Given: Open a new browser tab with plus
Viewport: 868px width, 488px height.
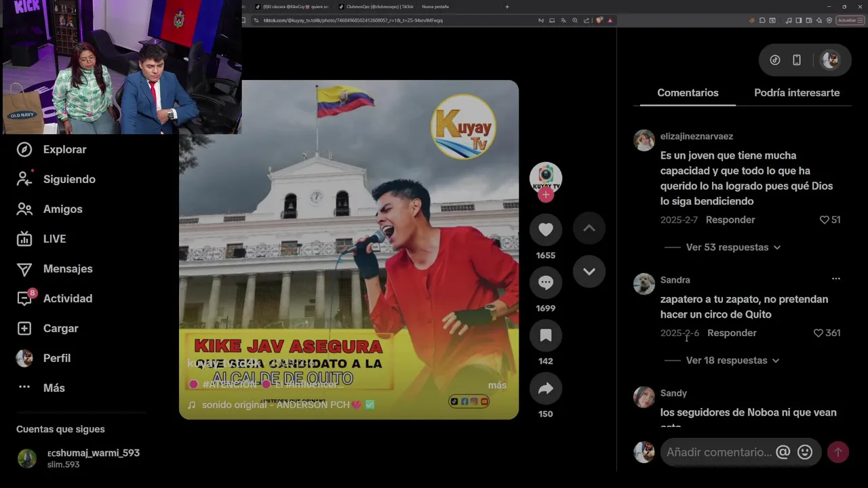Looking at the screenshot, I should point(507,7).
